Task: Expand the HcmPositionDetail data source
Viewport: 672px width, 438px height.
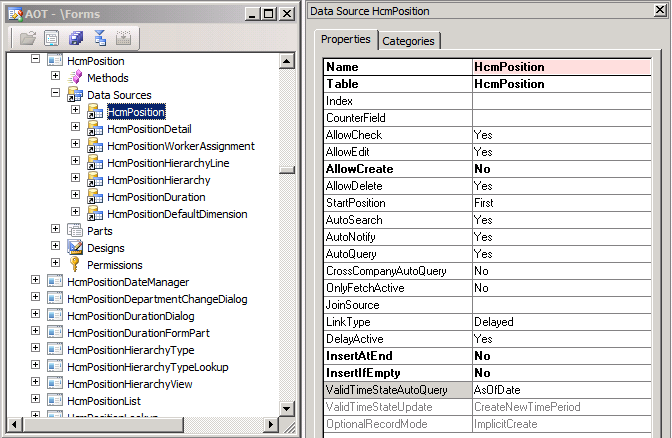Action: click(x=75, y=126)
